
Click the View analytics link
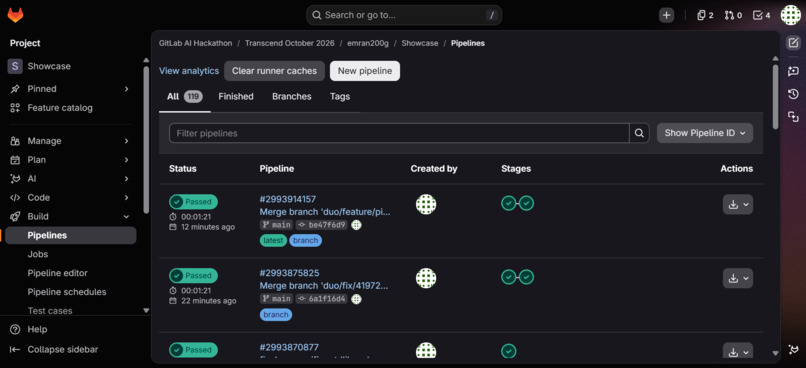(x=189, y=71)
